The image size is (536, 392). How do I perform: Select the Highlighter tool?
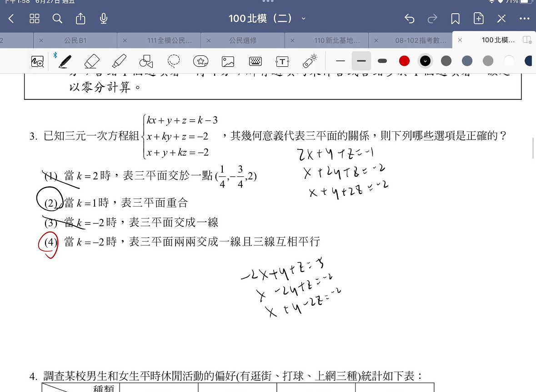point(119,61)
